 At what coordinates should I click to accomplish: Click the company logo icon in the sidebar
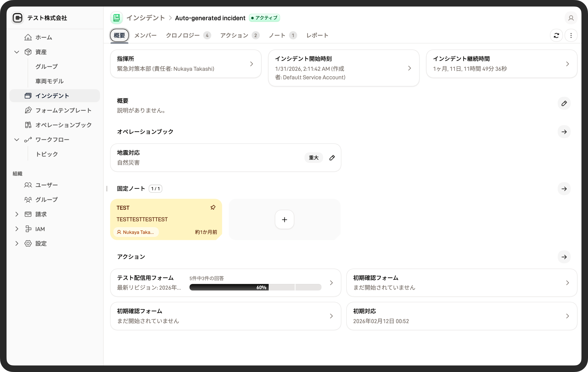(18, 18)
